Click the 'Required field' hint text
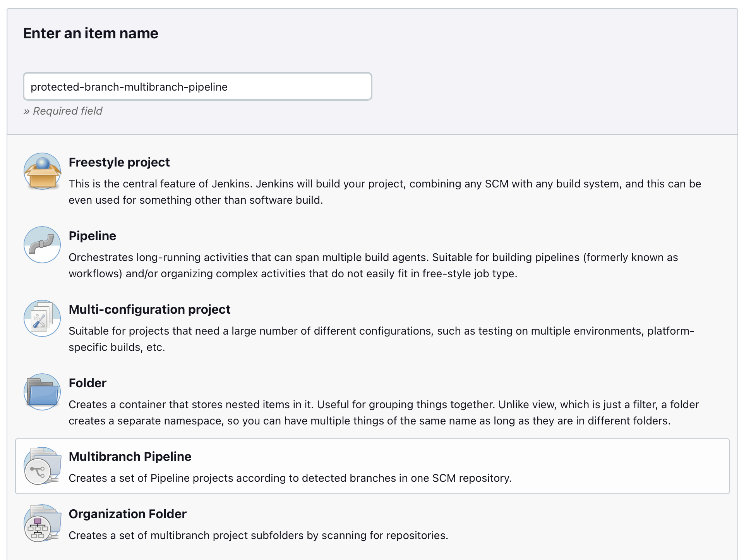 click(63, 111)
